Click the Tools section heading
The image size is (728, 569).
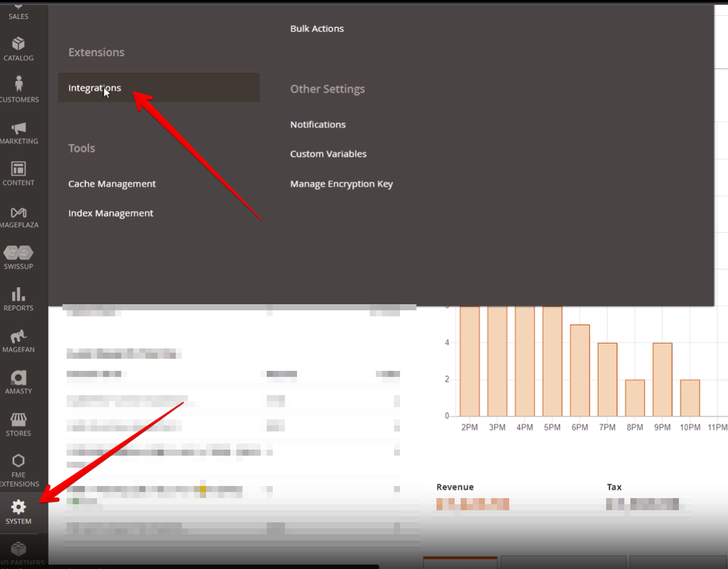pos(82,148)
